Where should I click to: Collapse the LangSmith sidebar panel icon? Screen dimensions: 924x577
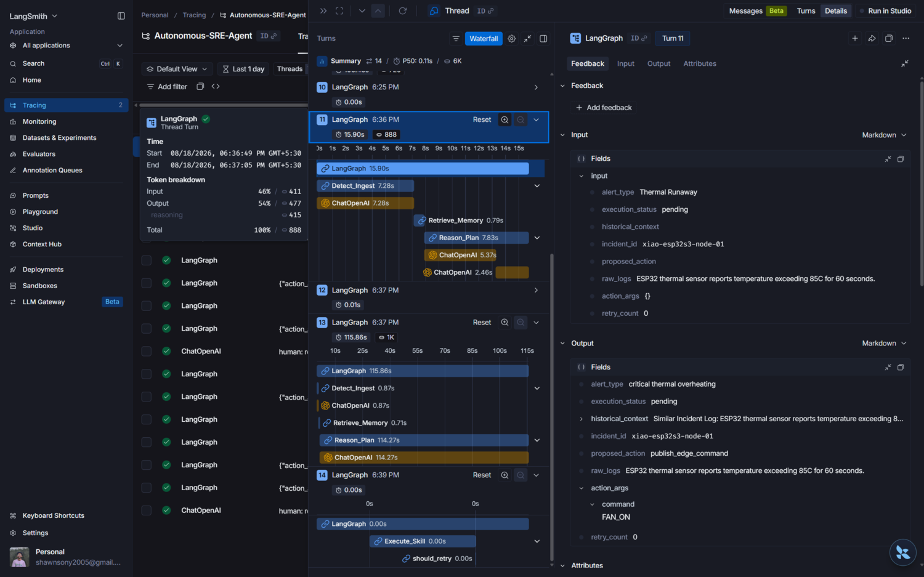coord(121,16)
